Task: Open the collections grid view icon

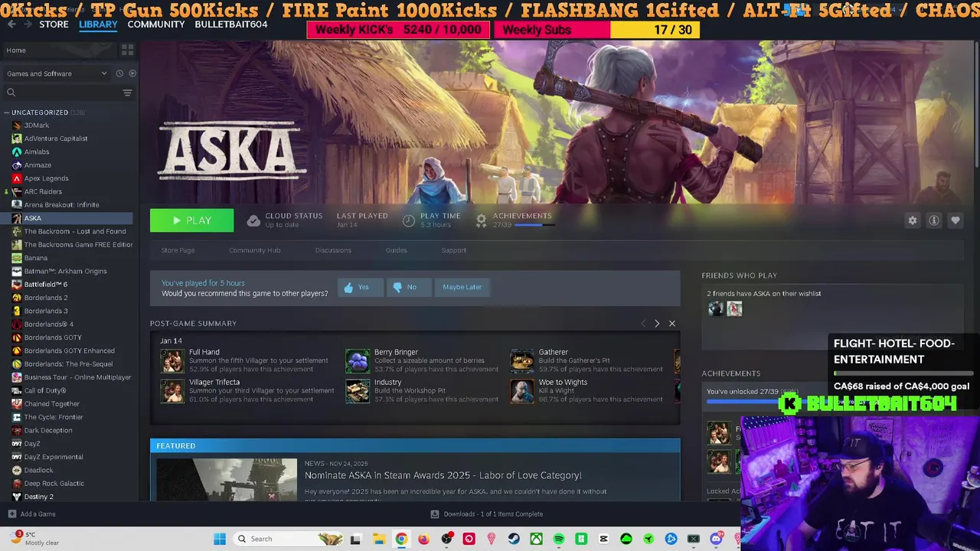Action: pyautogui.click(x=127, y=50)
